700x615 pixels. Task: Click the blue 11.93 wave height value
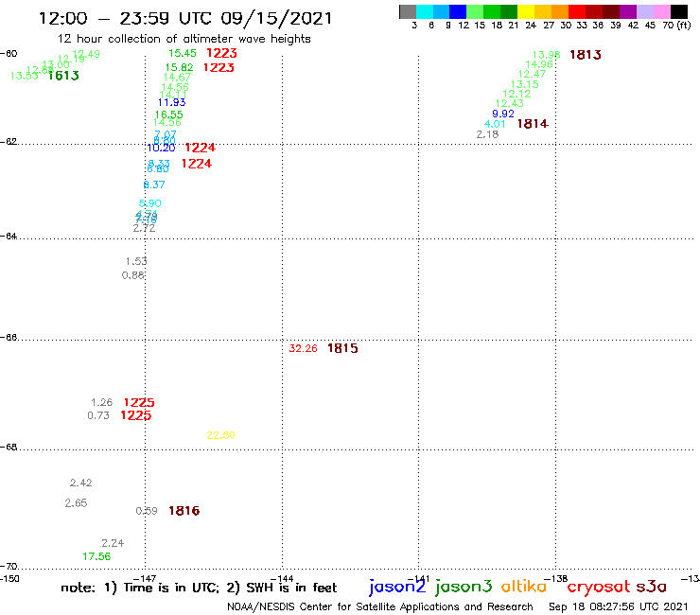click(x=171, y=102)
